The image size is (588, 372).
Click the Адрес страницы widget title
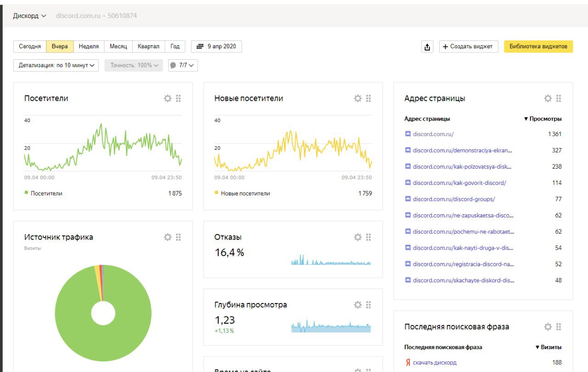click(x=435, y=98)
